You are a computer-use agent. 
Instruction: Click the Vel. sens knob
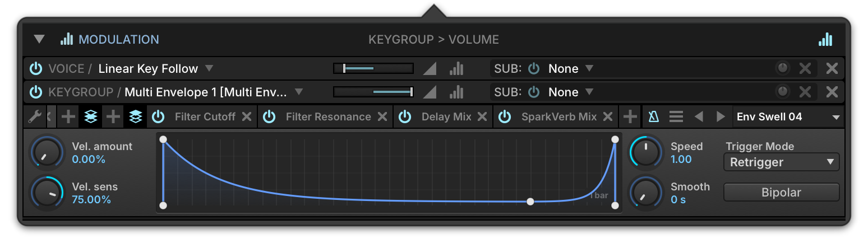[47, 193]
